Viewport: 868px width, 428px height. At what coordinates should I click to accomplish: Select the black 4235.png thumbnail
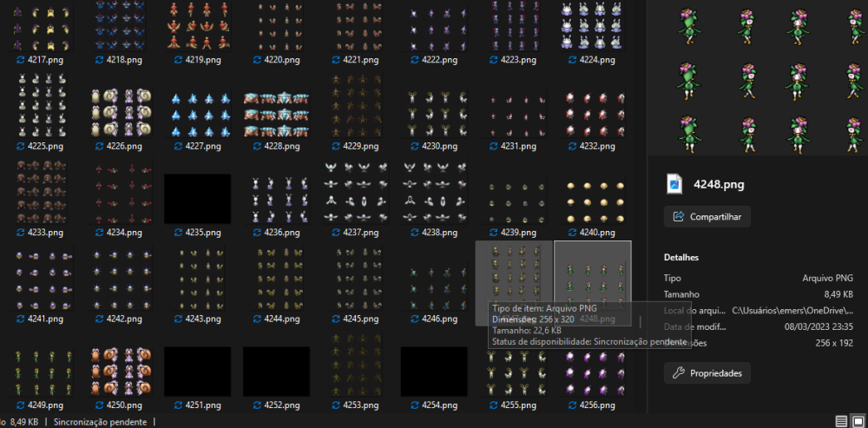click(198, 200)
